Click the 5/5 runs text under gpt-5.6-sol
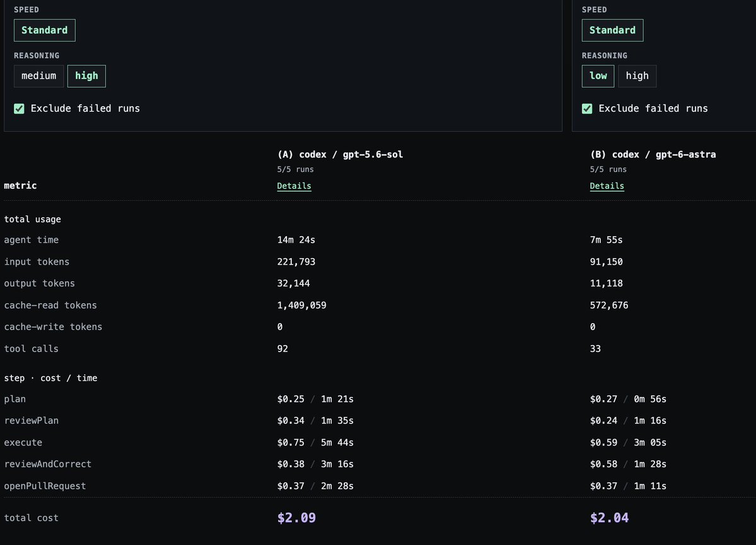This screenshot has height=545, width=756. click(x=295, y=169)
